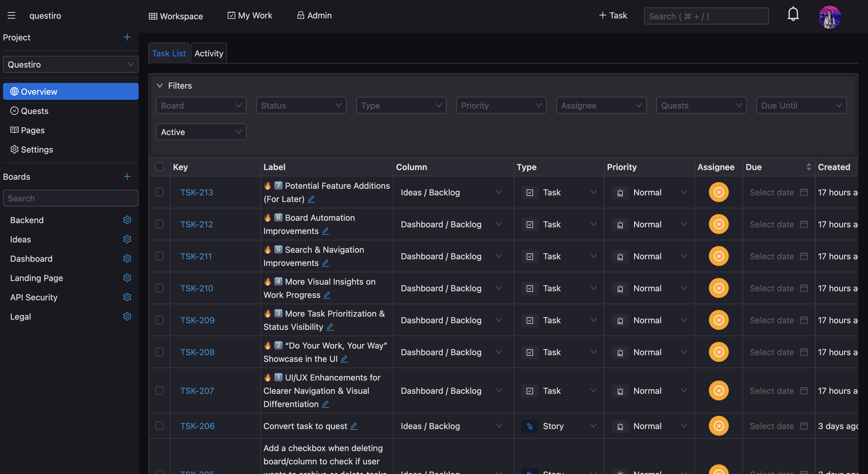868x474 pixels.
Task: Change type dropdown for TSK-206 Story
Action: [559, 426]
